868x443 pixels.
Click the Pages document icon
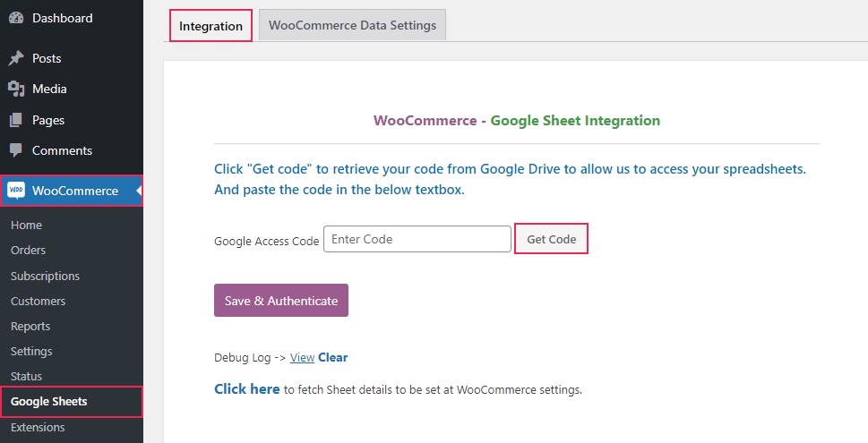16,120
